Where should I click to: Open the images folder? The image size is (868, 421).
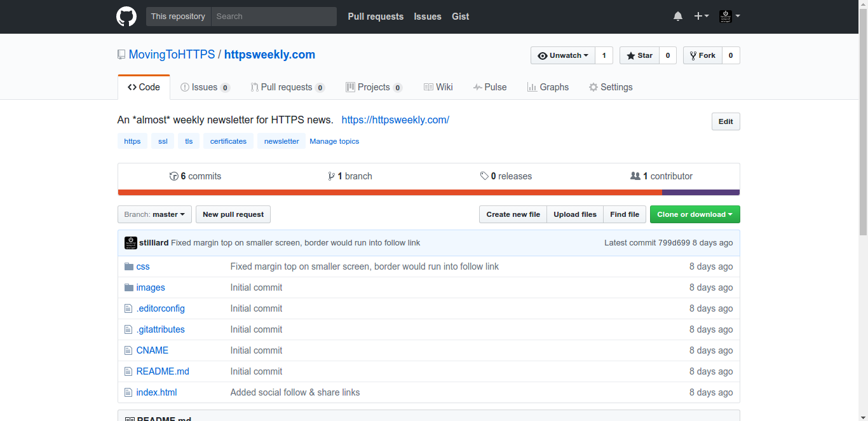pyautogui.click(x=151, y=287)
